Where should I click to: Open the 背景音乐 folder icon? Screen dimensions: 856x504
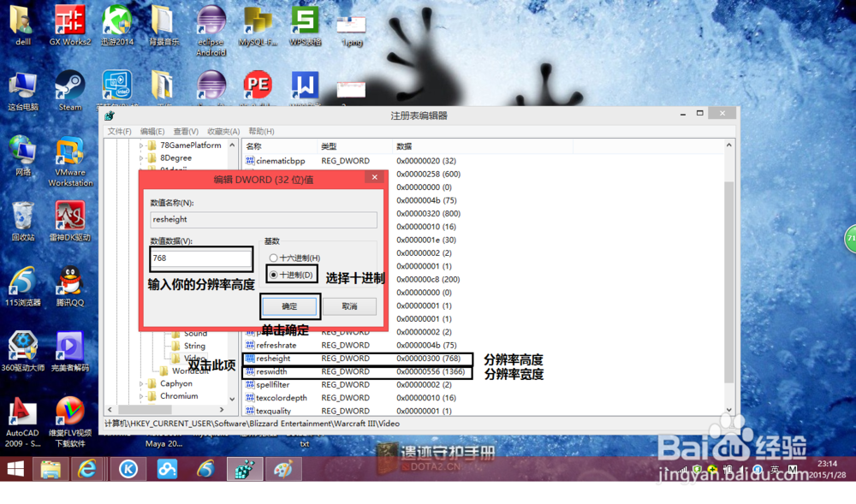coord(163,25)
